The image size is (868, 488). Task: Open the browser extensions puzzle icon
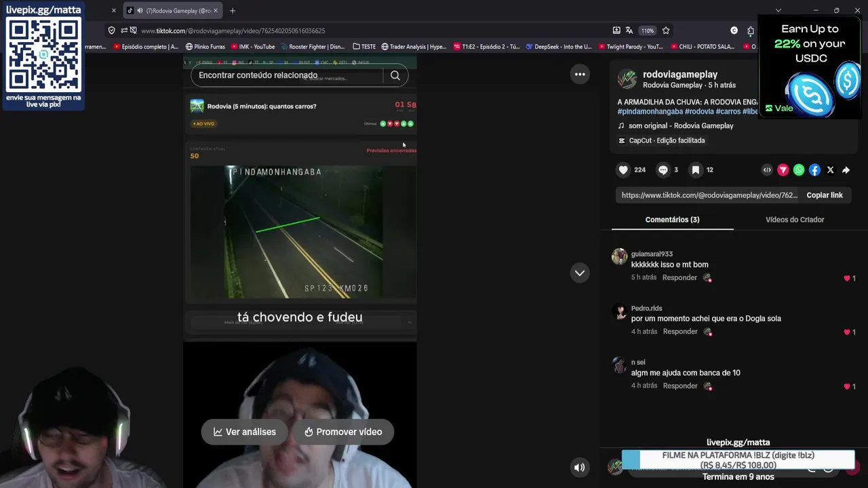751,30
